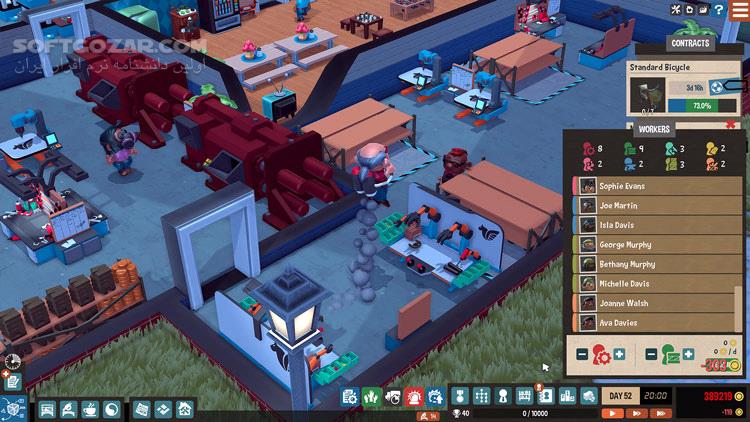Click the workers list scrollbar
Screen dimensions: 750x422
click(x=738, y=308)
